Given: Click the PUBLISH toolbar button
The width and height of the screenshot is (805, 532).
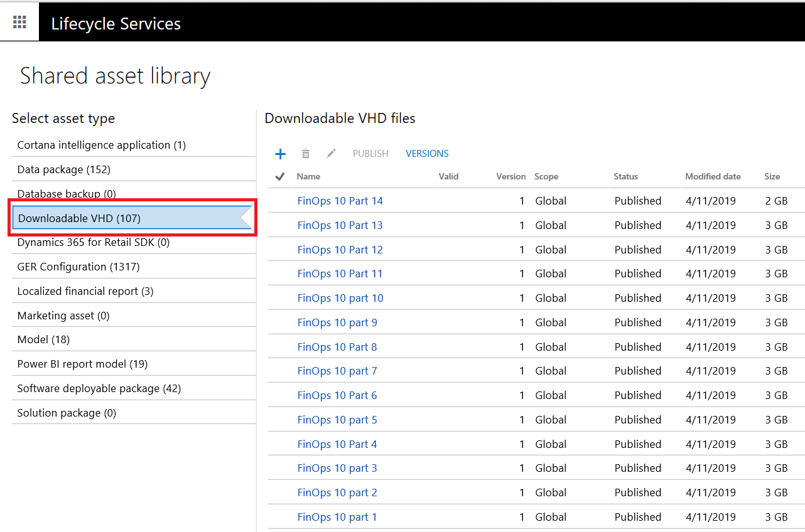Looking at the screenshot, I should pyautogui.click(x=370, y=154).
